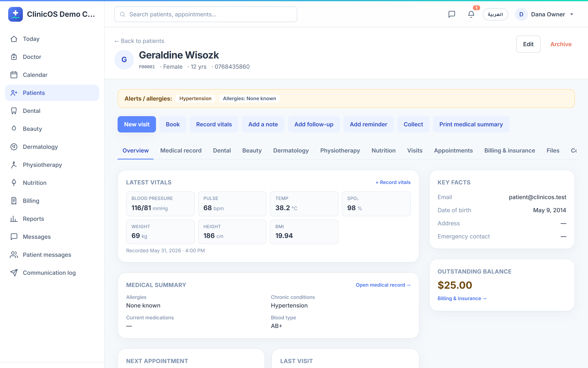The height and width of the screenshot is (368, 588).
Task: Click the Reports bar chart icon
Action: point(14,219)
